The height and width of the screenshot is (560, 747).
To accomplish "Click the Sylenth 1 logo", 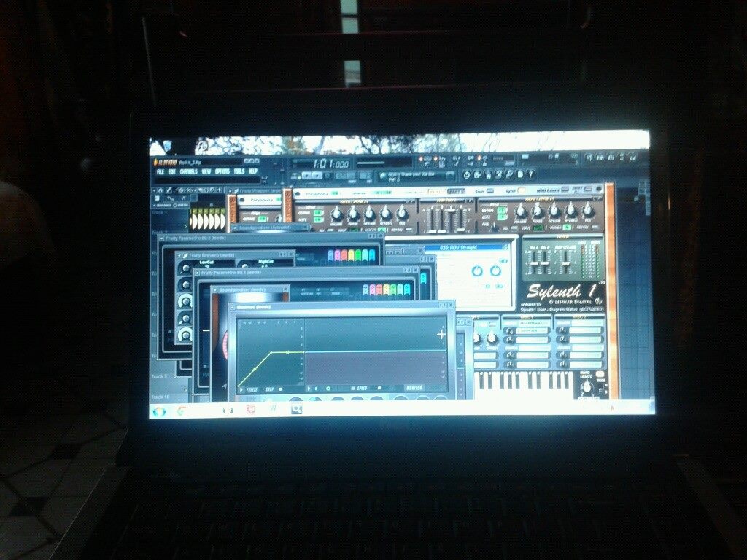I will pyautogui.click(x=561, y=290).
